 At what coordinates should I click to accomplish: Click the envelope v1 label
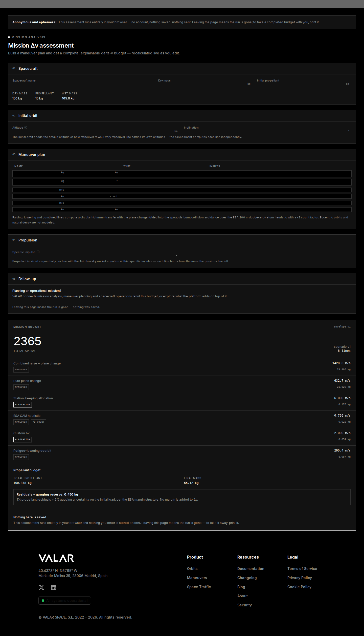342,327
